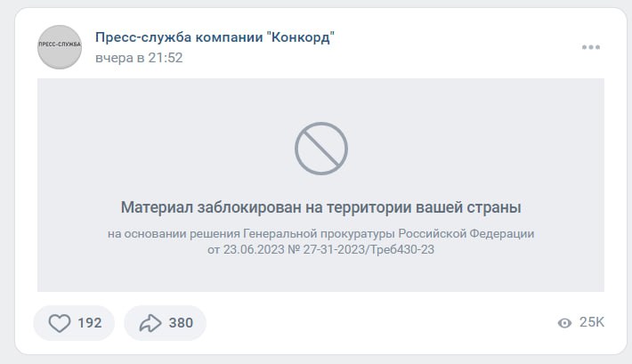Click the like counter showing 192

pos(90,323)
